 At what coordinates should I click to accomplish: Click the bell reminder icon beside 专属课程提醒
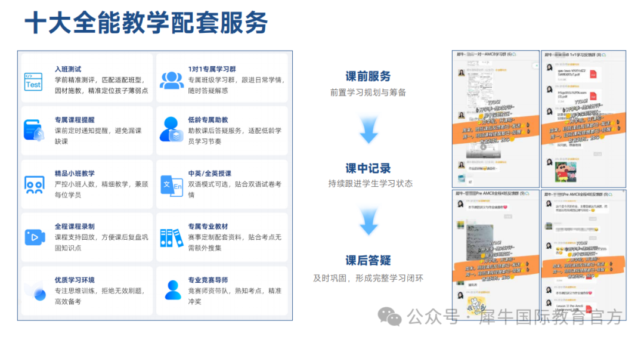coord(33,131)
